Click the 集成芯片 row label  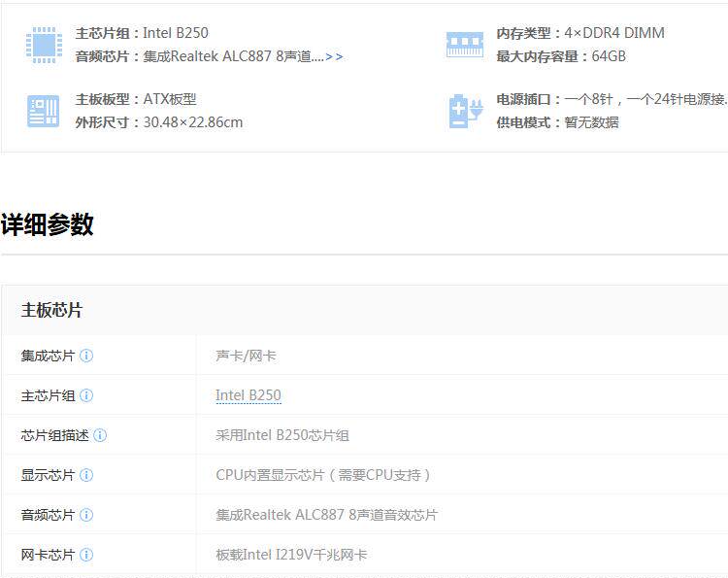(48, 356)
